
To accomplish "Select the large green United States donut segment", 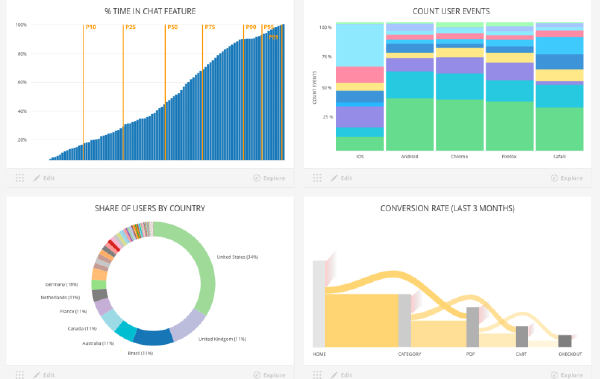I will pos(204,264).
